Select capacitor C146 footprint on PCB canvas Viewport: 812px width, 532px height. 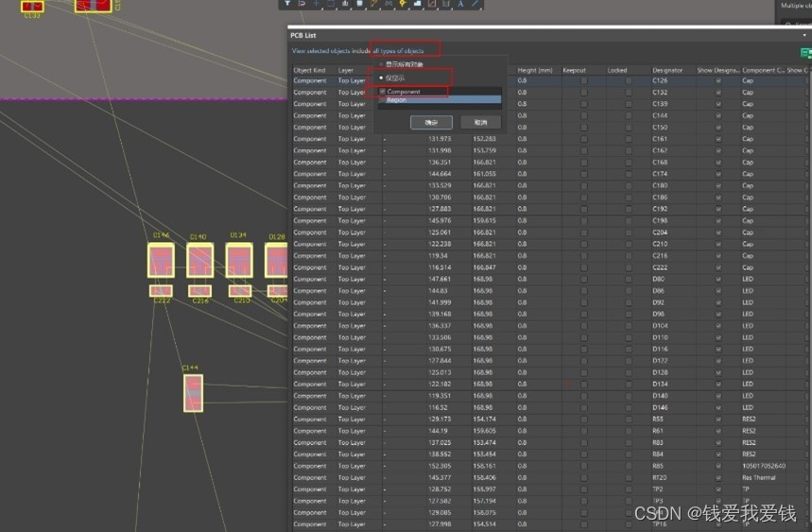point(161,261)
